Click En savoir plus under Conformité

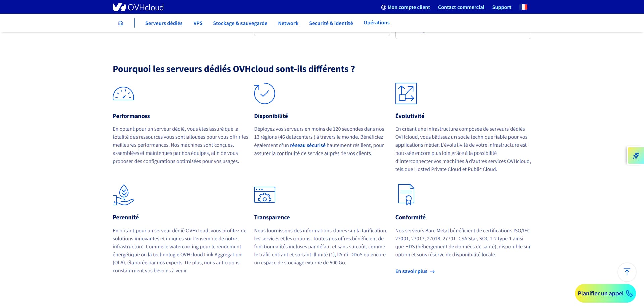tap(415, 271)
